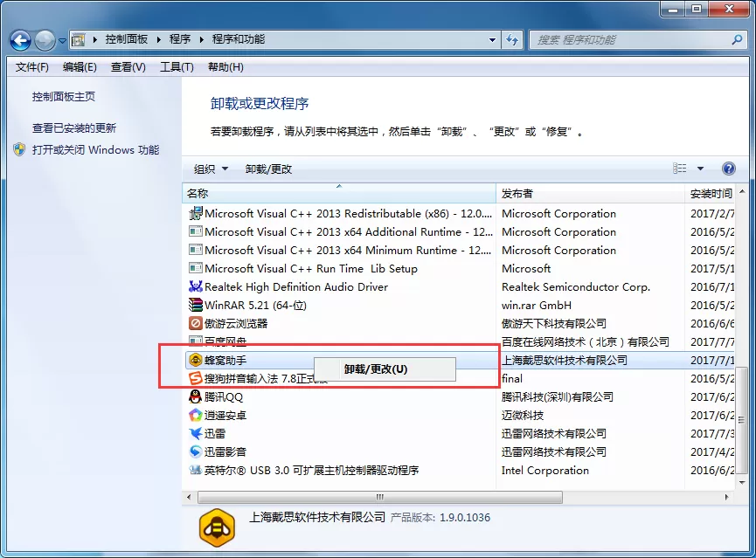Select the WinRAR 5.21 icon
The width and height of the screenshot is (756, 558).
tap(195, 305)
